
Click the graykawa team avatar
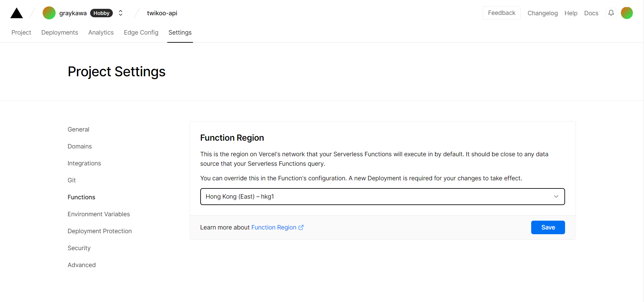[x=49, y=13]
